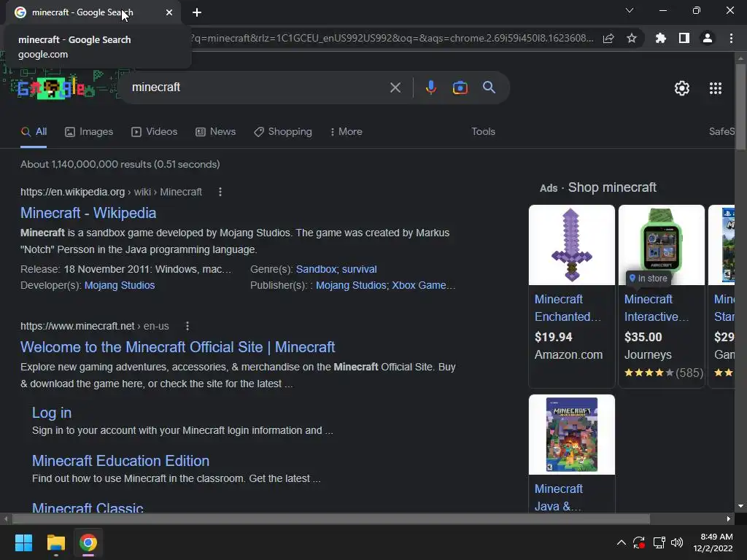Open the Minecraft Enchanted product link
The height and width of the screenshot is (560, 747).
click(568, 308)
